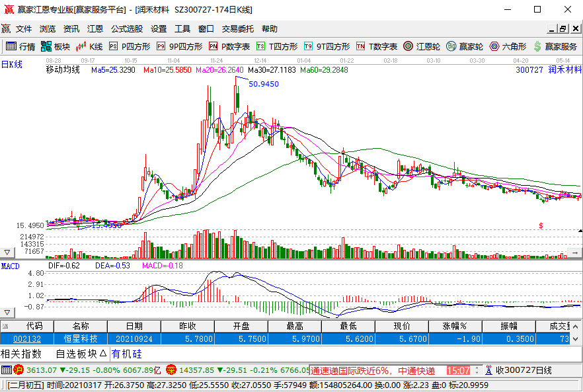Click the 300727 润禾材料 stock label

(549, 69)
